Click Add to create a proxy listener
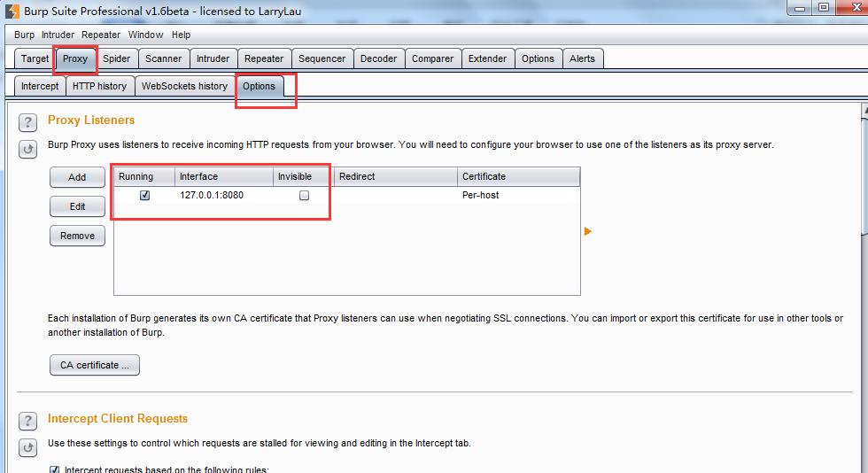The width and height of the screenshot is (868, 473). [x=77, y=177]
